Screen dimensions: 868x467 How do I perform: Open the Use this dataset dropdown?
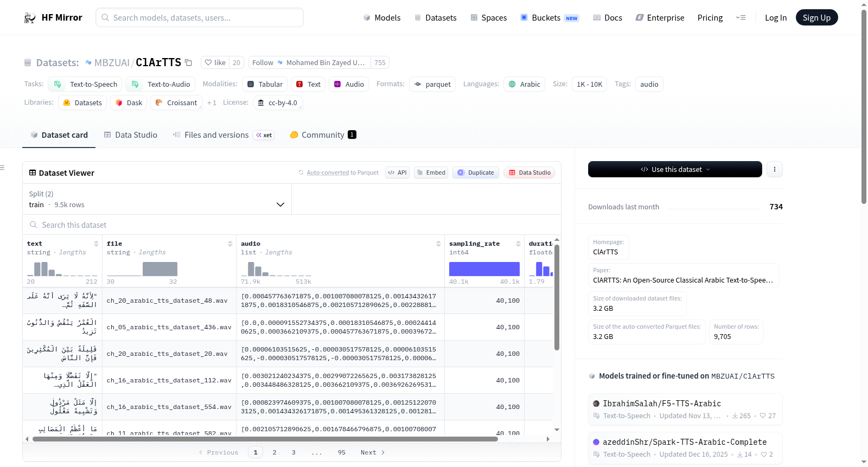pos(675,169)
